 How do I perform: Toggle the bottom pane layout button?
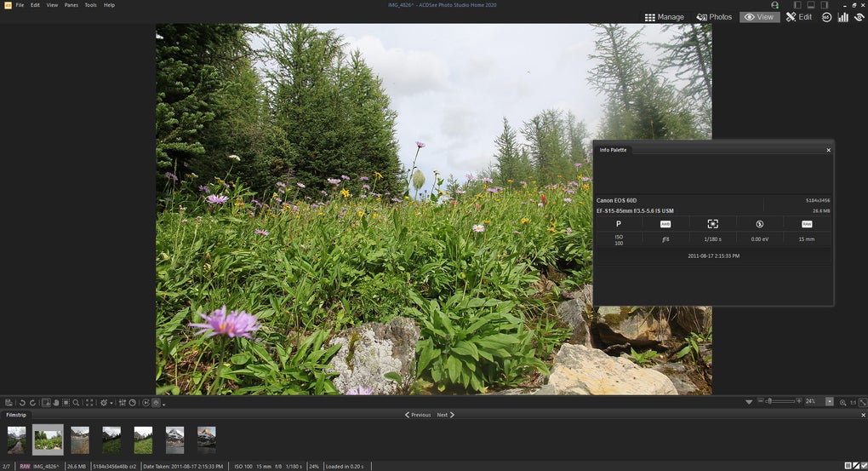[x=810, y=5]
